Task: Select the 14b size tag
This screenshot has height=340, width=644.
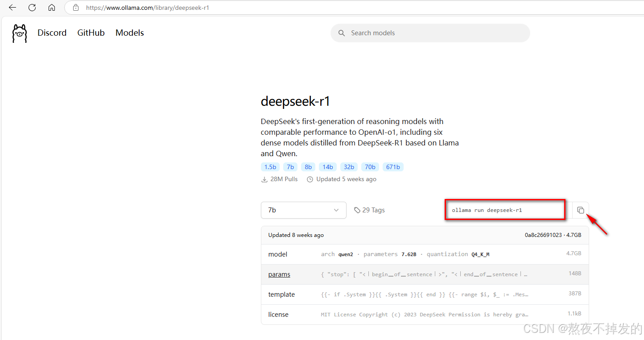Action: (x=328, y=167)
